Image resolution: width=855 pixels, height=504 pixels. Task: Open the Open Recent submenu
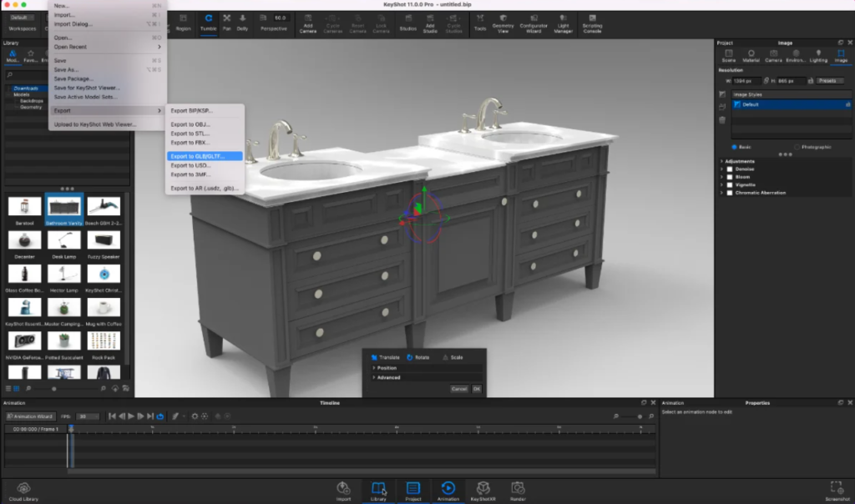pos(108,47)
